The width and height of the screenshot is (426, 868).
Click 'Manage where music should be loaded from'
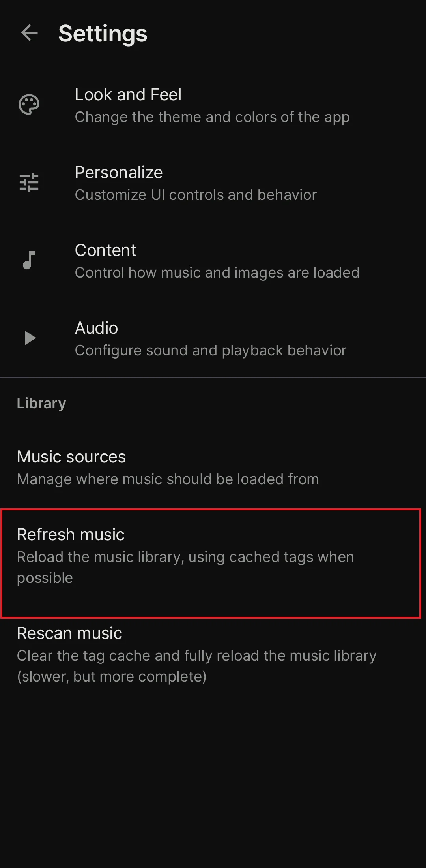point(168,479)
